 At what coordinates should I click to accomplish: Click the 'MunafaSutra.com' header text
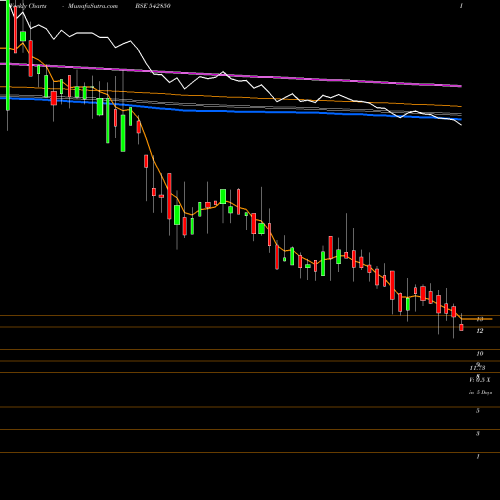pos(93,6)
